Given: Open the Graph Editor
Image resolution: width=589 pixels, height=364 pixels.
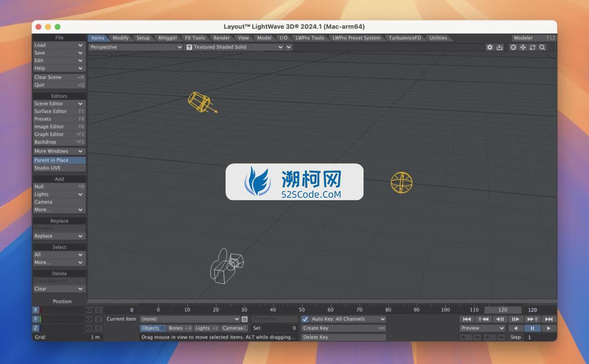Looking at the screenshot, I should tap(59, 134).
